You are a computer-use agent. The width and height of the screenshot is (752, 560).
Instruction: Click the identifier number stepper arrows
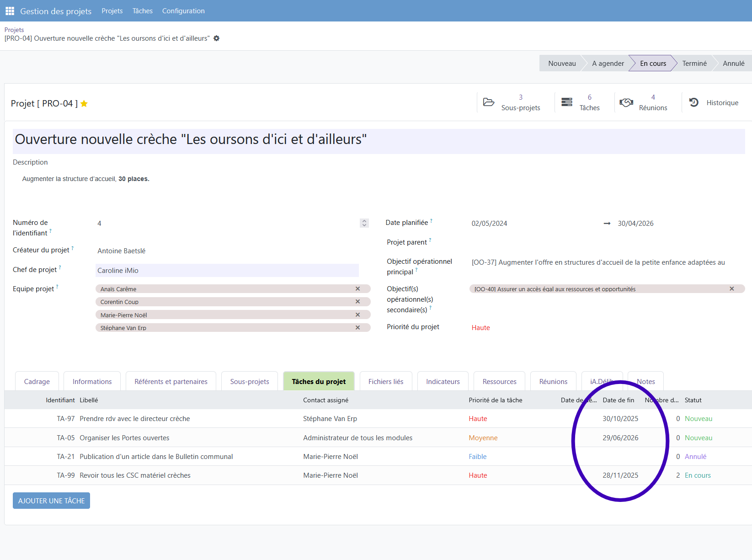pos(364,223)
